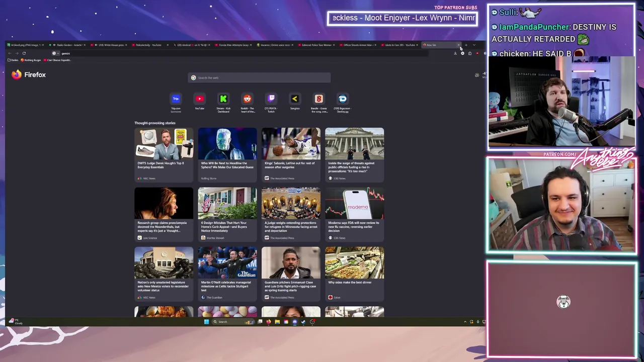Switch to the Edmond Police Tase Woman tab
The image size is (644, 362).
coord(316,45)
